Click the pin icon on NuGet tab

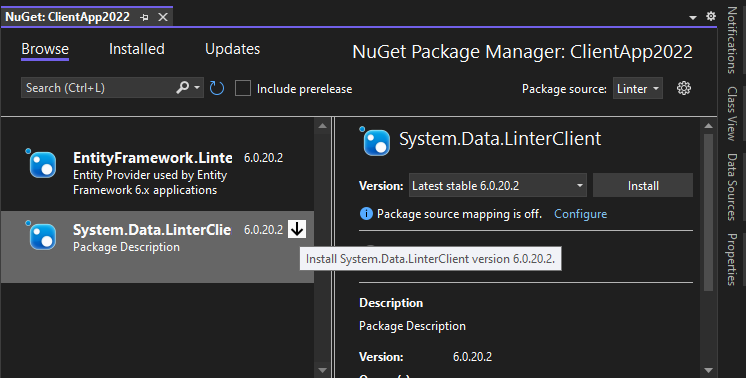coord(145,17)
